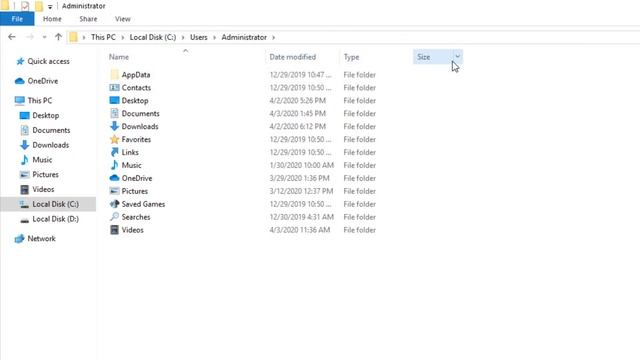Viewport: 640px width, 360px height.
Task: Navigate to This PC in breadcrumb
Action: (103, 37)
